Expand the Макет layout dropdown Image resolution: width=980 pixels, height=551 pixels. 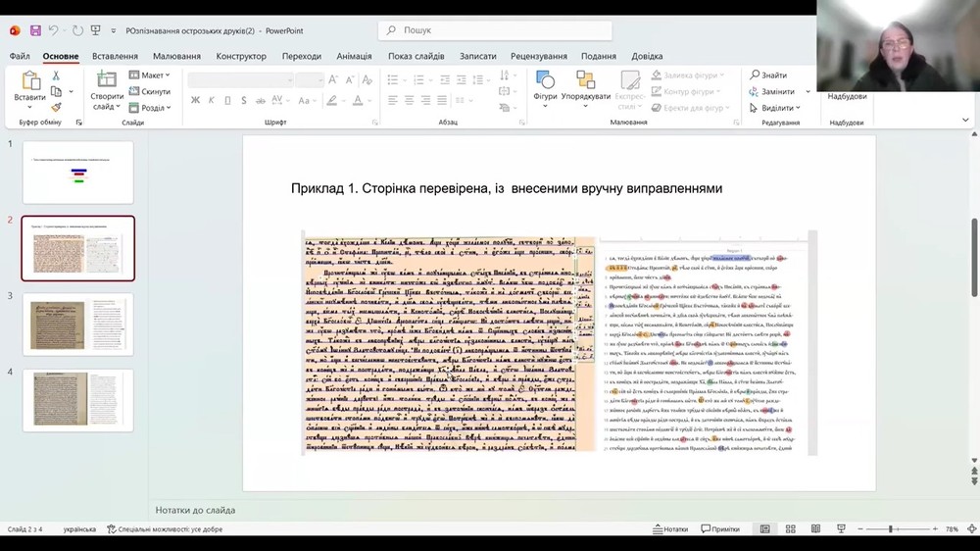click(152, 75)
